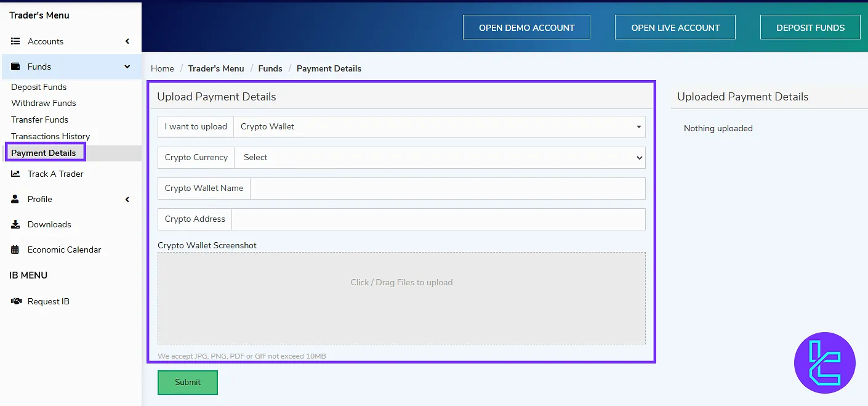Click the file upload drop zone
This screenshot has width=868, height=406.
401,298
